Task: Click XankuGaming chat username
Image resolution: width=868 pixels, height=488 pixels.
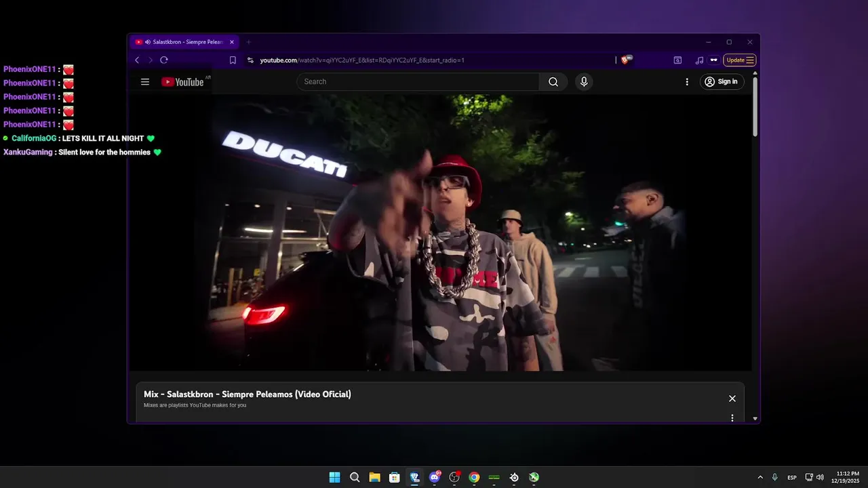Action: pyautogui.click(x=28, y=152)
